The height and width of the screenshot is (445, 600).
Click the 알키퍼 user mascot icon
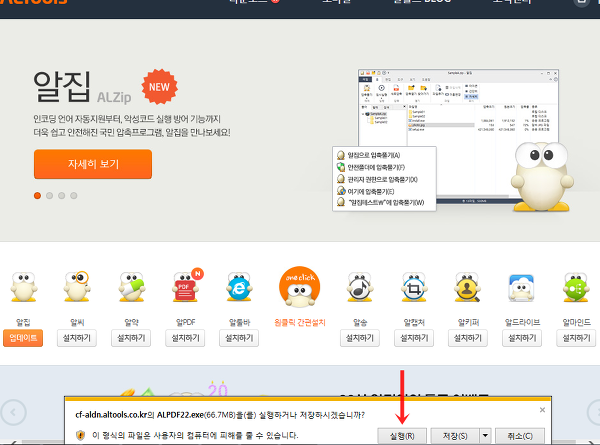click(468, 287)
